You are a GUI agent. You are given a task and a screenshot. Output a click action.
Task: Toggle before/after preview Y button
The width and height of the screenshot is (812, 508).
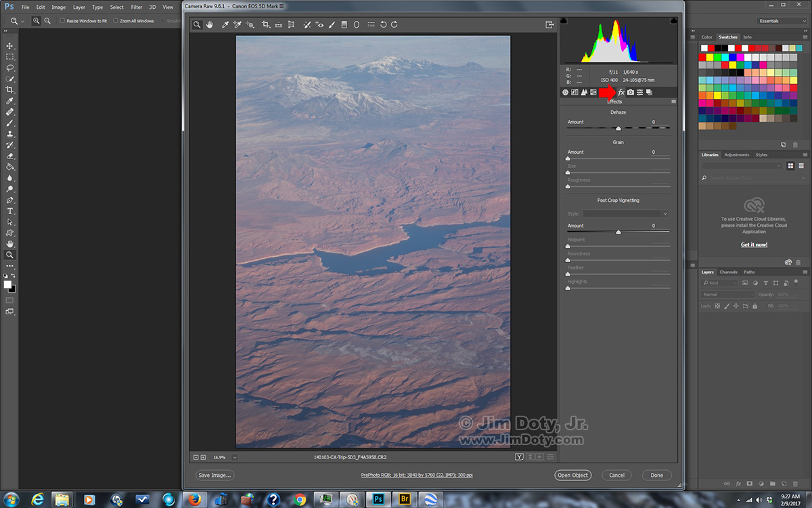tap(519, 457)
